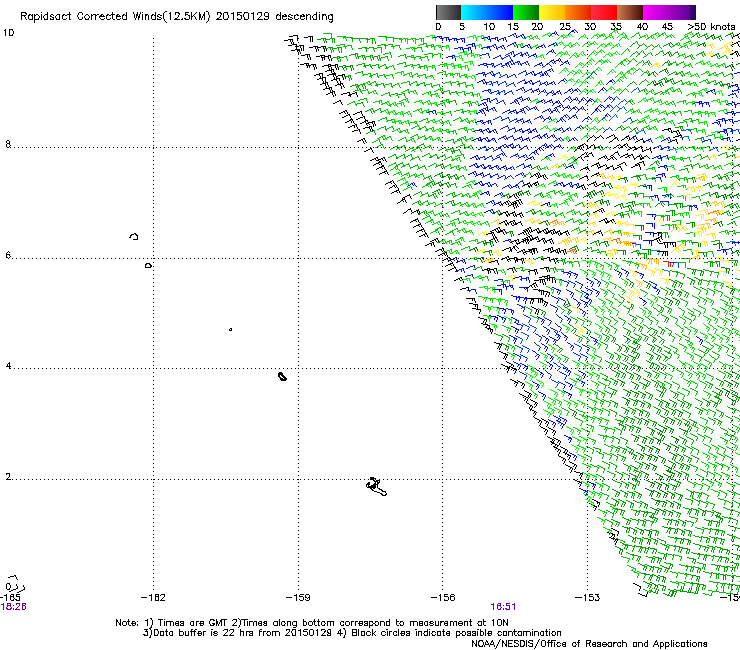Click the longitude label '-156'
Screen dimensions: 740x650
tap(443, 598)
